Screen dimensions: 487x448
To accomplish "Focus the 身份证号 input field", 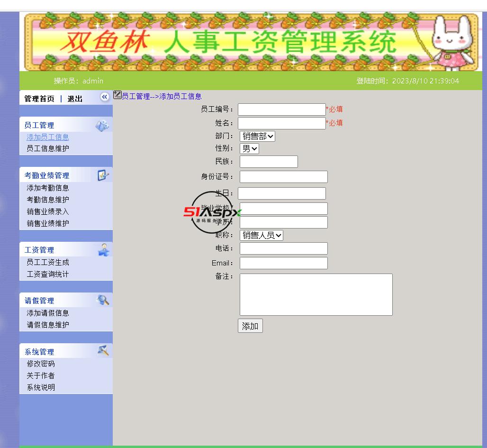I will (284, 176).
